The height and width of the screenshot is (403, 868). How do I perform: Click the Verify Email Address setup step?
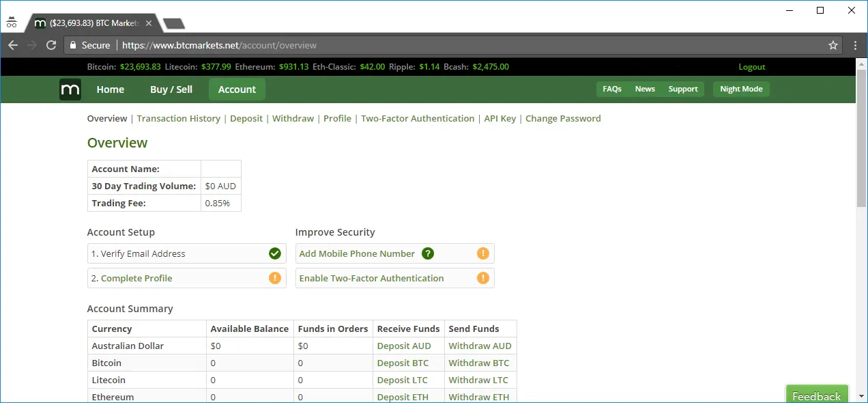(186, 253)
